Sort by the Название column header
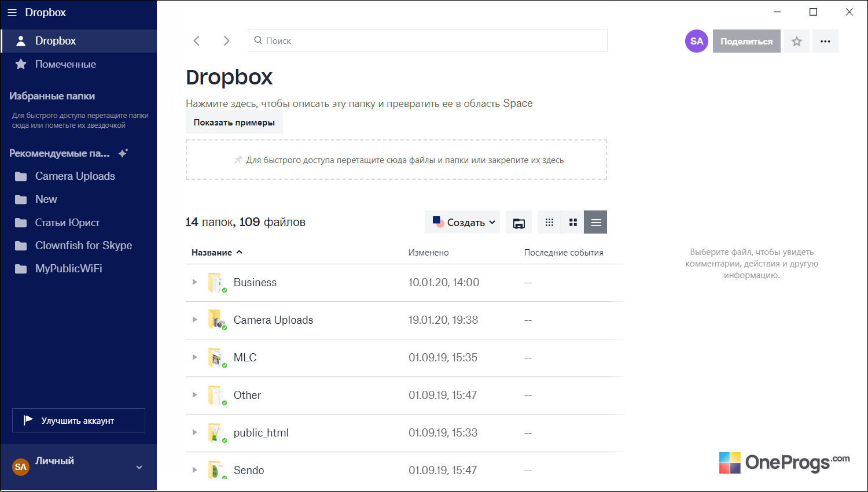Image resolution: width=868 pixels, height=492 pixels. coord(217,253)
